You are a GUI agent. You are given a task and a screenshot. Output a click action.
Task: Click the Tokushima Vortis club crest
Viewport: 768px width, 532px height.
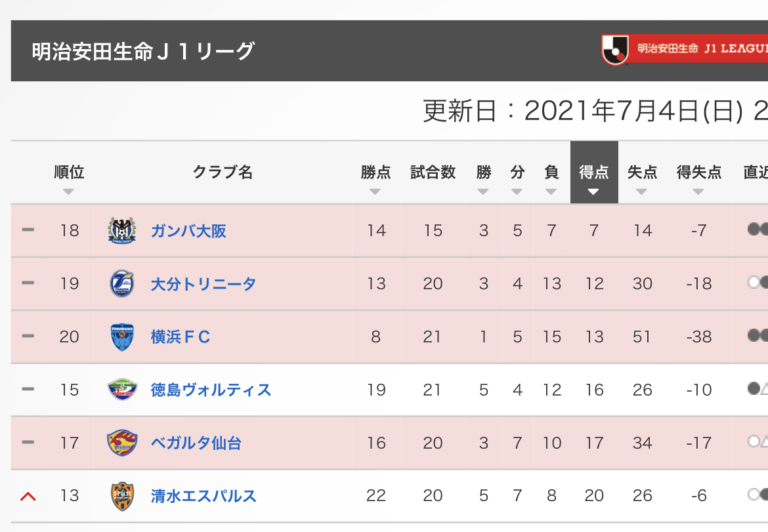pyautogui.click(x=122, y=390)
